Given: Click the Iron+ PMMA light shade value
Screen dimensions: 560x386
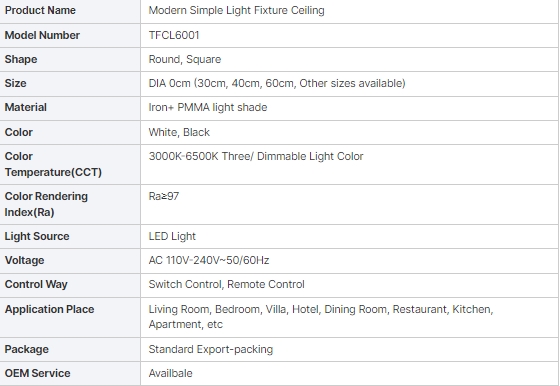Looking at the screenshot, I should 208,107.
